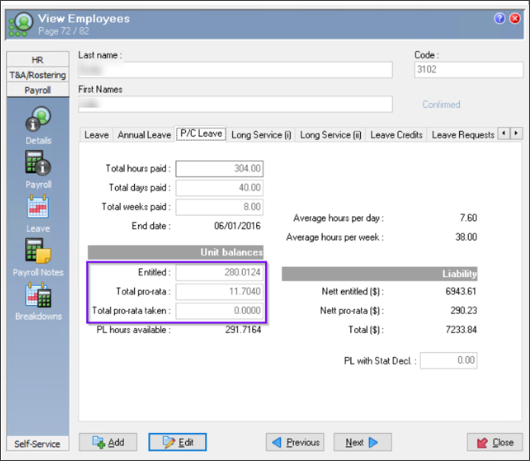This screenshot has height=461, width=530.
Task: Open the Leave Requests tab
Action: pyautogui.click(x=463, y=135)
